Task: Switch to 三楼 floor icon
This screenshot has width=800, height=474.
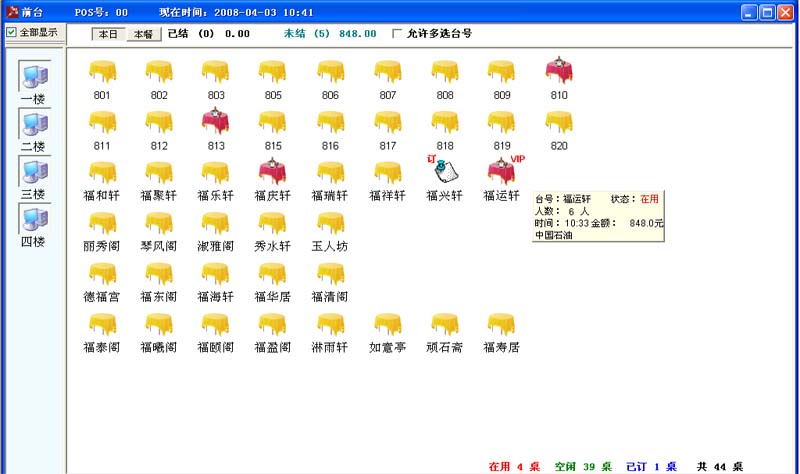Action: 33,170
